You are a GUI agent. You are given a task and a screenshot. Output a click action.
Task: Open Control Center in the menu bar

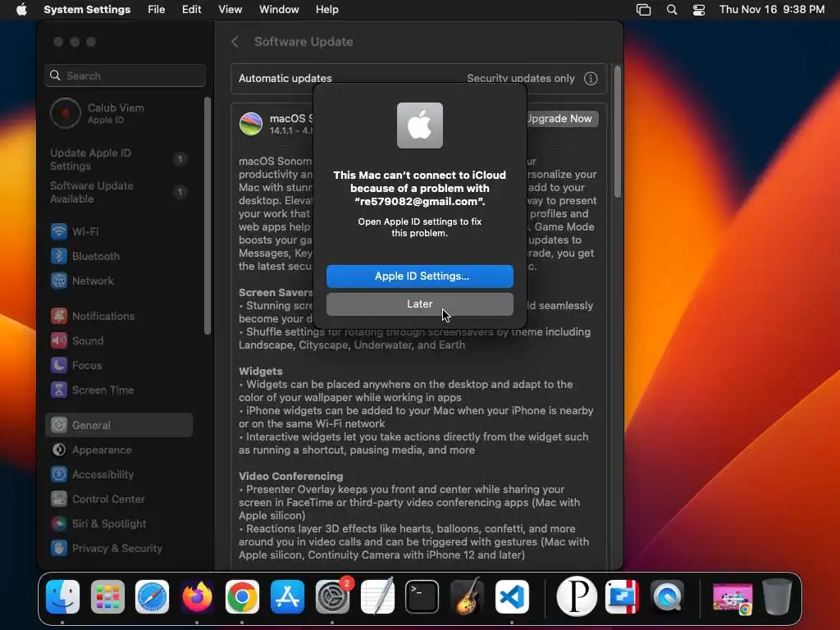click(x=699, y=10)
